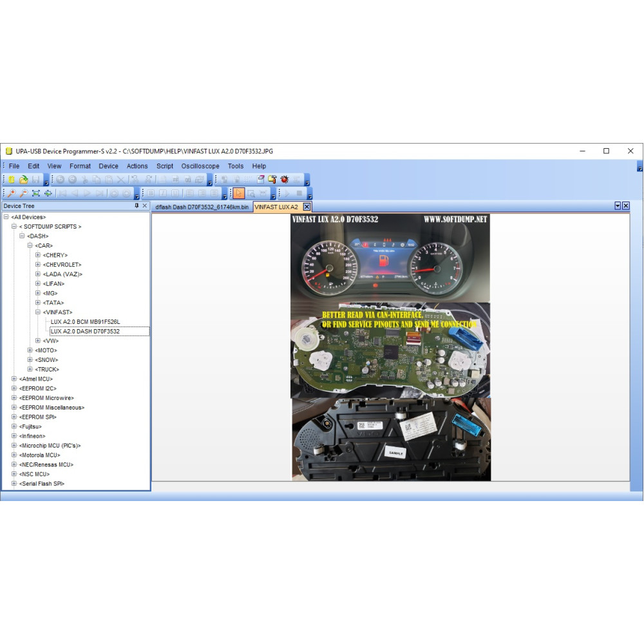Switch to dflash Dash D70F3532_61746km.bin tab
The width and height of the screenshot is (644, 644).
(202, 207)
